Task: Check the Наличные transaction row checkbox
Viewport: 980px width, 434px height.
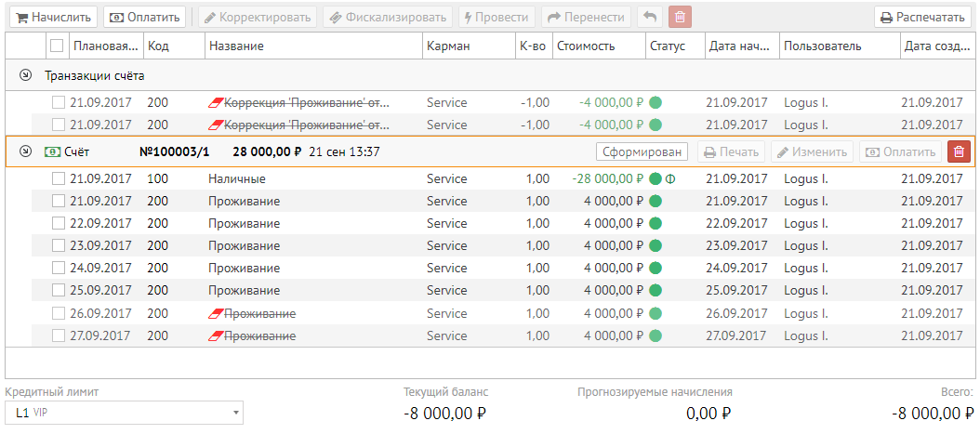Action: pos(58,178)
